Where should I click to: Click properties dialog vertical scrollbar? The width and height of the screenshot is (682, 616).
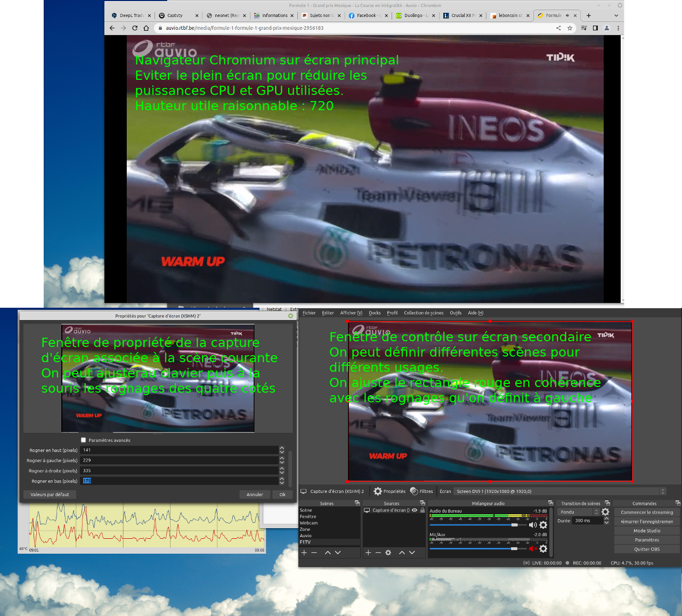(x=290, y=468)
